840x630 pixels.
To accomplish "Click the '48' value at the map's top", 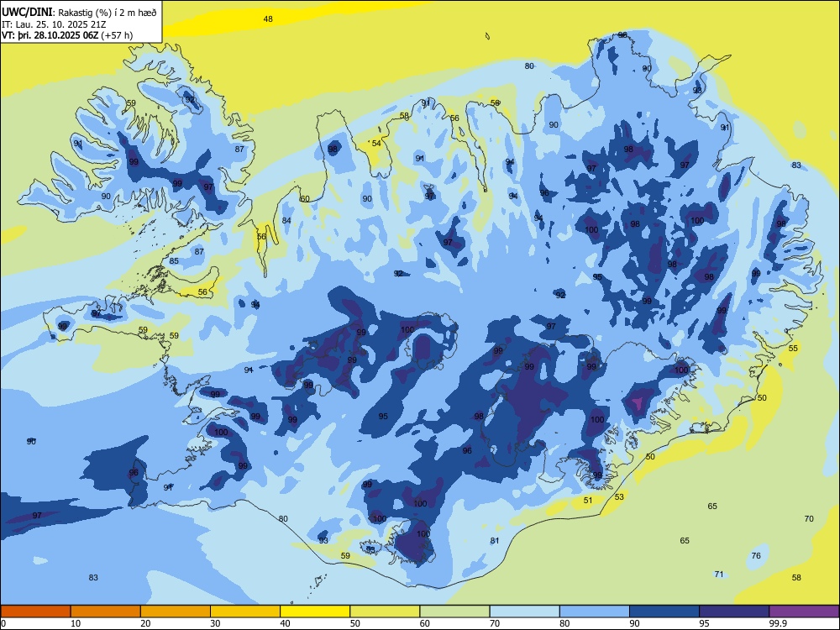I will click(268, 18).
